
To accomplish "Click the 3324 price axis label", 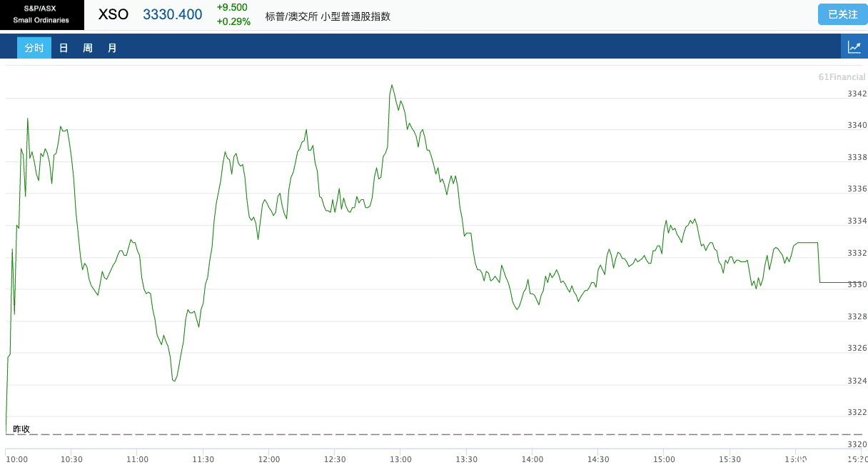I will coord(857,380).
